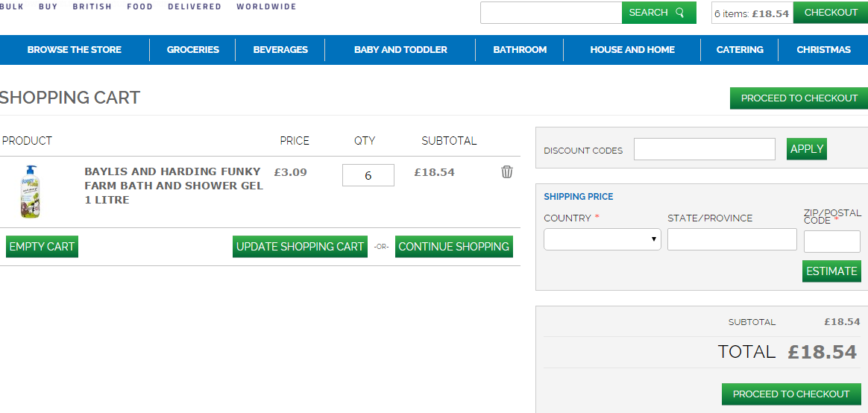Open the Catering menu
This screenshot has height=413, width=868.
pyautogui.click(x=740, y=50)
